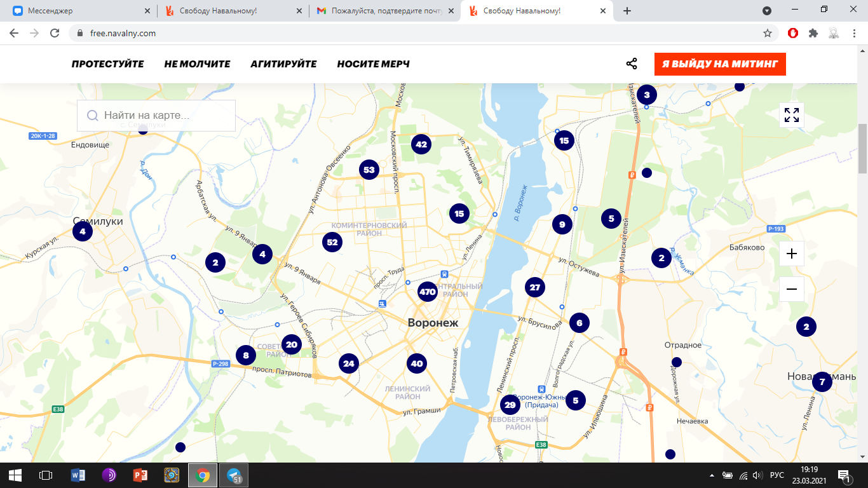Open Chrome in the taskbar
This screenshot has width=868, height=488.
(203, 475)
